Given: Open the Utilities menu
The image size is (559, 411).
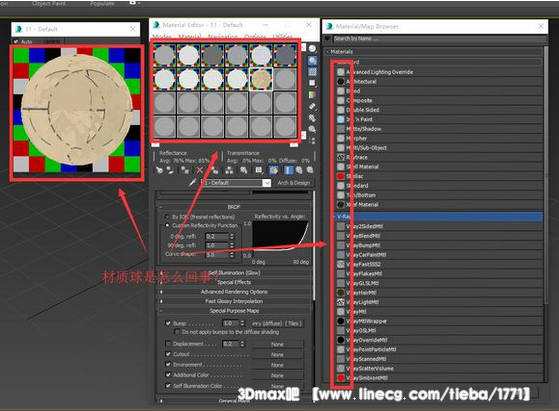Looking at the screenshot, I should coord(282,37).
